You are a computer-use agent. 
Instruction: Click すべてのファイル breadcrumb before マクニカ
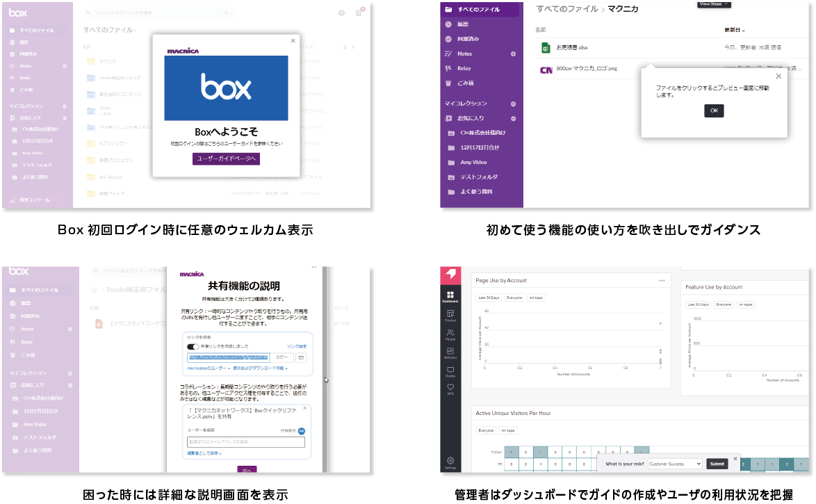(x=567, y=9)
